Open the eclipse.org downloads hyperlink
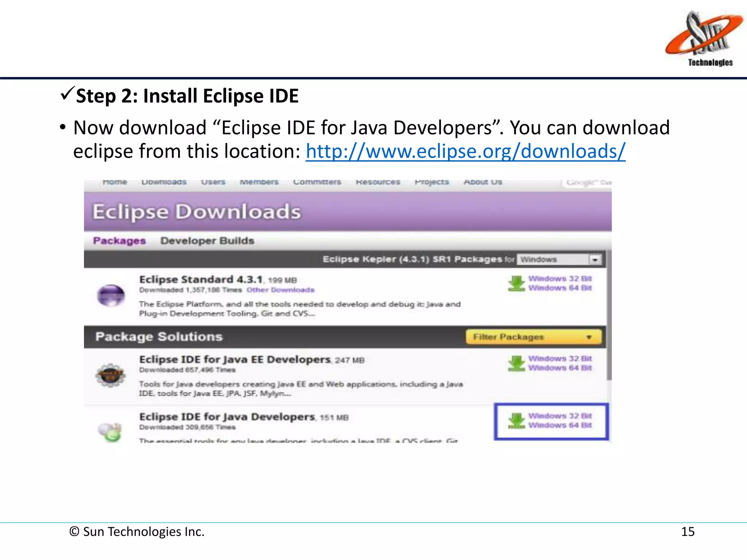Viewport: 747px width, 560px height. [x=465, y=151]
